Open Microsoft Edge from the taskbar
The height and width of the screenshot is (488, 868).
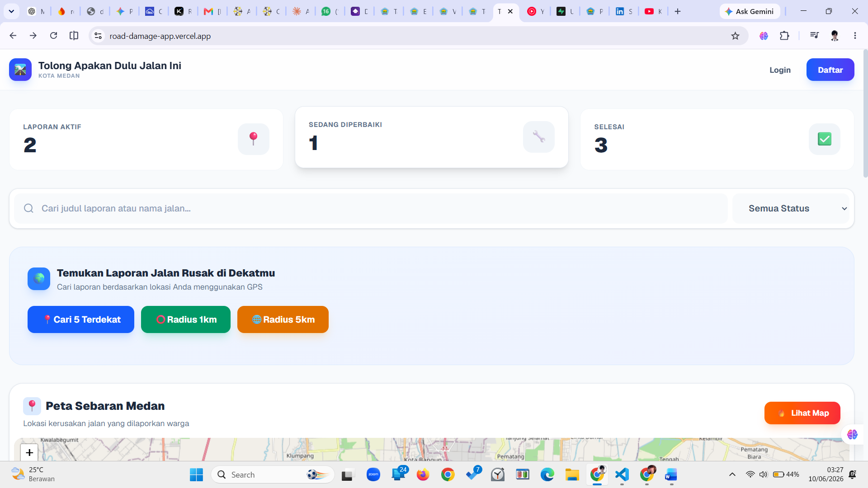click(x=547, y=475)
